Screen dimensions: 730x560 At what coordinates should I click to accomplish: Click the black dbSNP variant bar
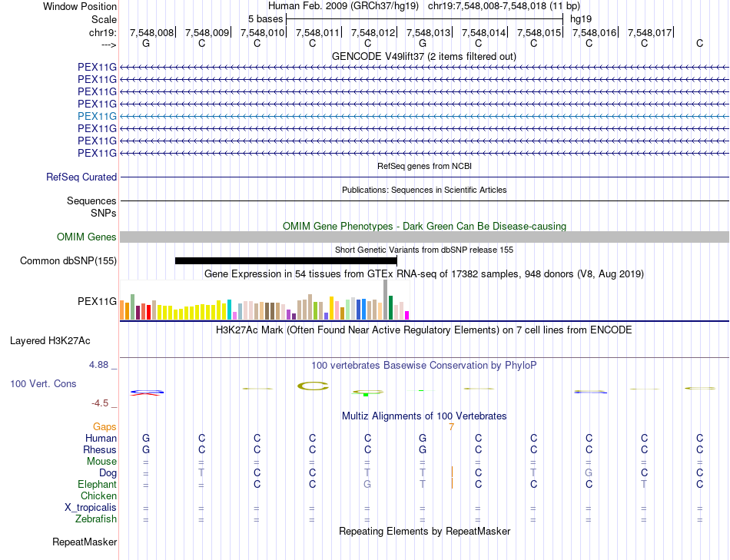coord(286,260)
